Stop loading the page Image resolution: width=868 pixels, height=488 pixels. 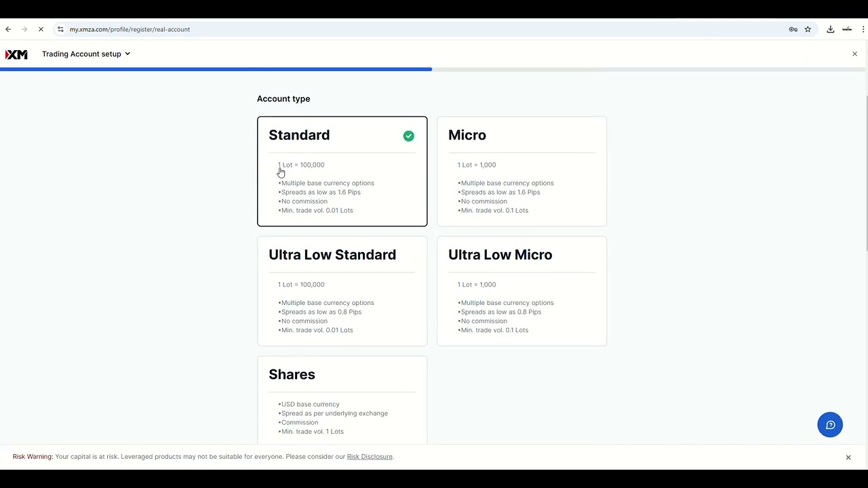coord(41,29)
